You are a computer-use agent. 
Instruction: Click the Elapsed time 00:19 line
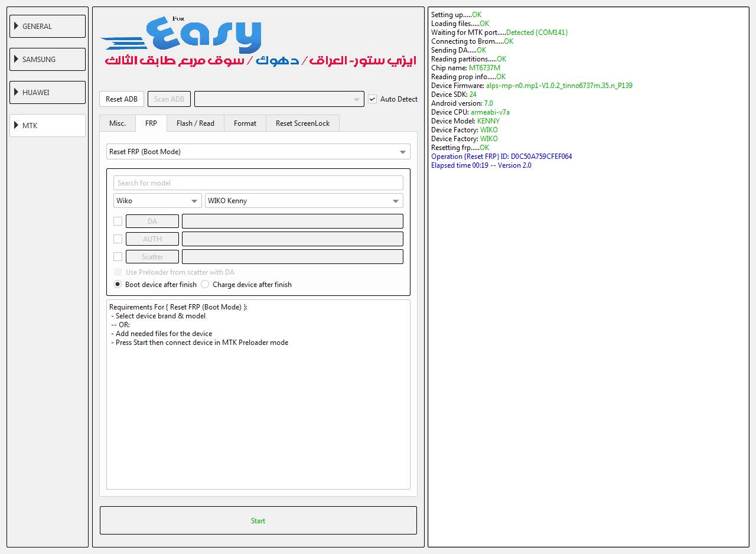tap(481, 165)
